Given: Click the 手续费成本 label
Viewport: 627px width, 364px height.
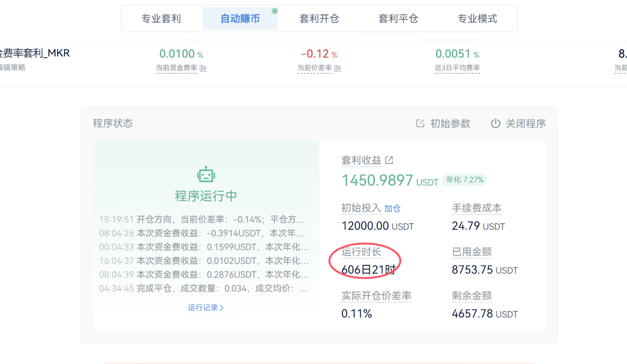Looking at the screenshot, I should coord(477,208).
